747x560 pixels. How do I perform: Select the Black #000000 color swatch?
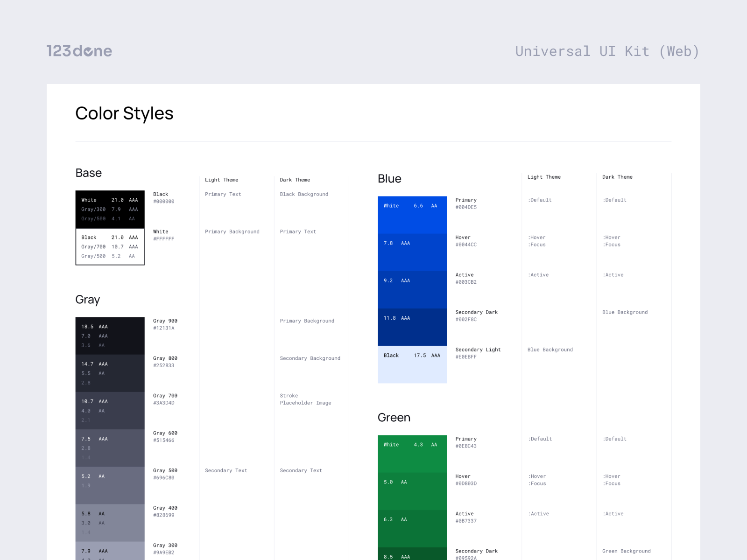[x=110, y=210]
